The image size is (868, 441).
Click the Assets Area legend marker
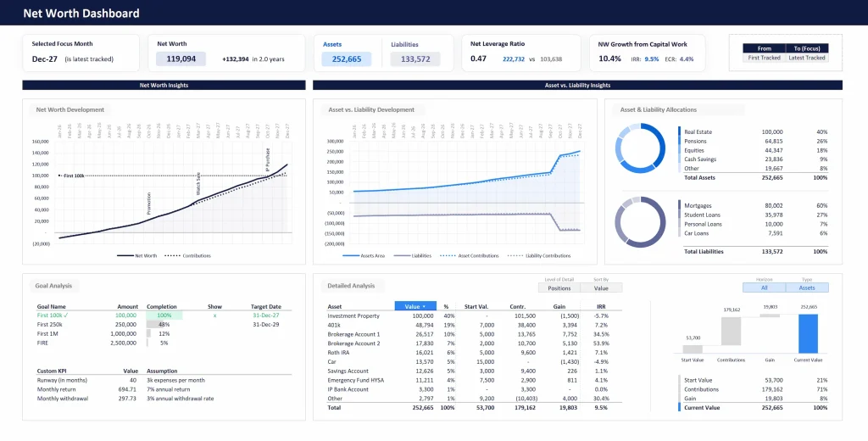pyautogui.click(x=353, y=255)
